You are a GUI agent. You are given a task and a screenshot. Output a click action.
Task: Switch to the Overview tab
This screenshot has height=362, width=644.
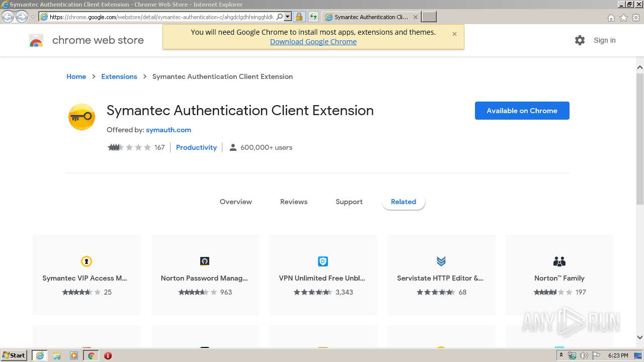coord(235,202)
